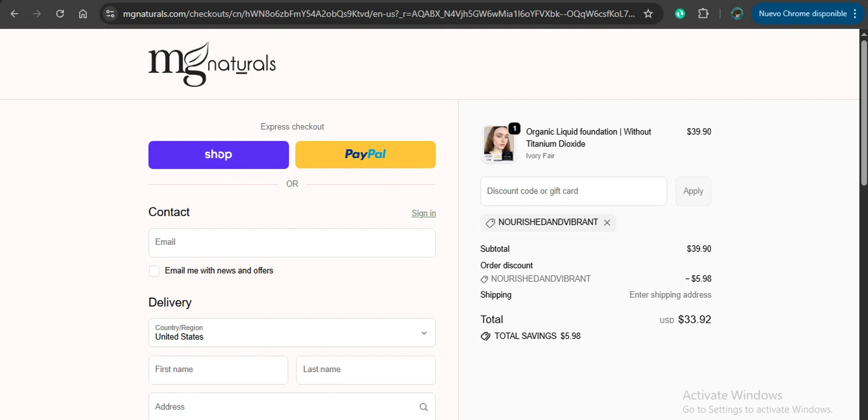Viewport: 868px width, 420px height.
Task: Pay with PayPal express button
Action: [x=365, y=155]
